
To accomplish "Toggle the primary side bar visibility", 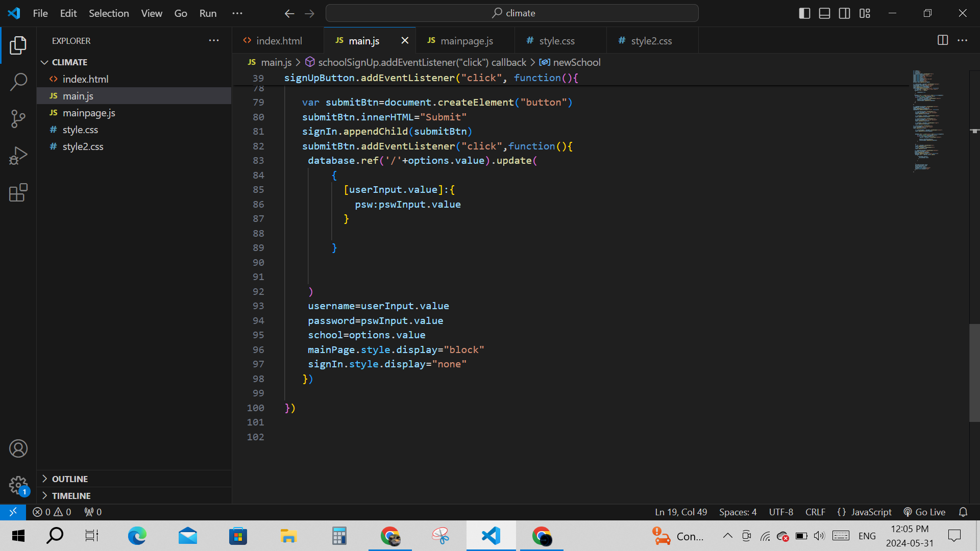I will (804, 13).
